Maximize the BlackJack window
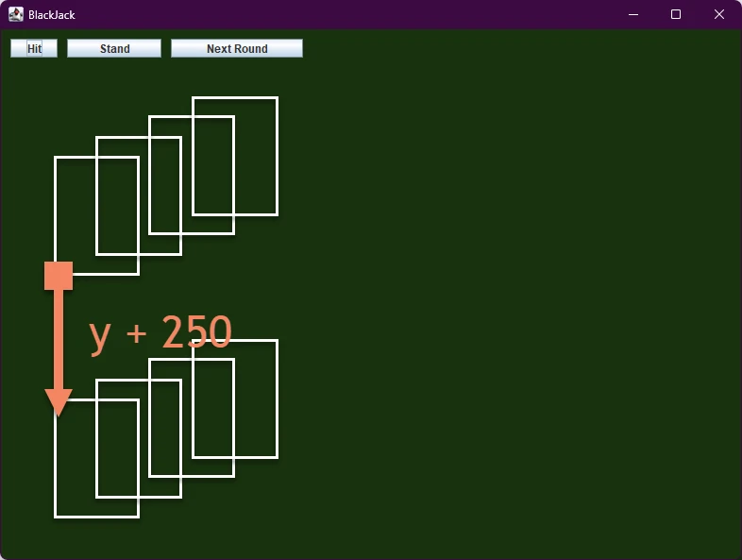The height and width of the screenshot is (560, 742). coord(676,14)
